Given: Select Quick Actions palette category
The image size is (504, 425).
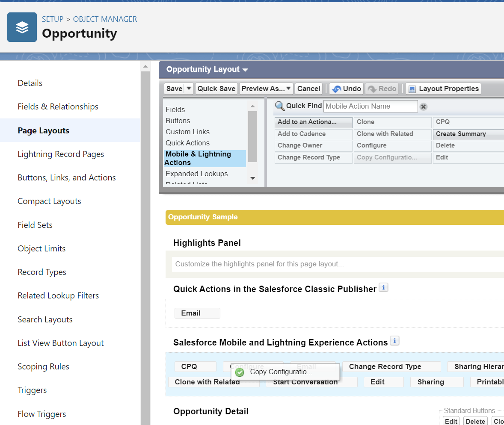Looking at the screenshot, I should coord(187,143).
